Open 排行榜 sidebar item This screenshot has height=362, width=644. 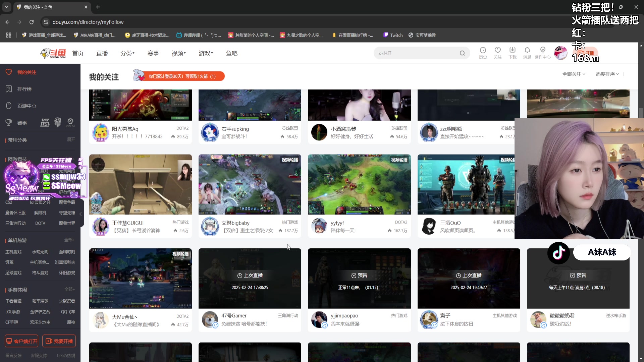point(24,89)
